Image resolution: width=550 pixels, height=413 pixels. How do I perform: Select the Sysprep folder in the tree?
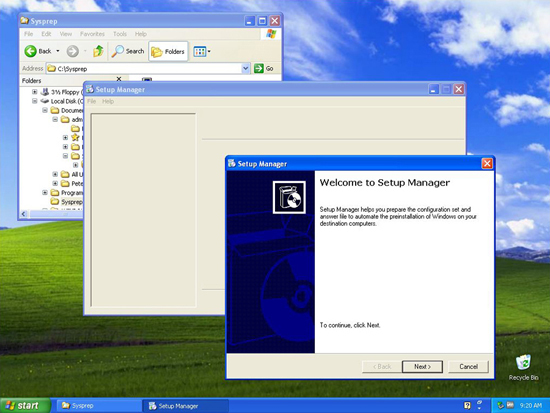coord(66,202)
